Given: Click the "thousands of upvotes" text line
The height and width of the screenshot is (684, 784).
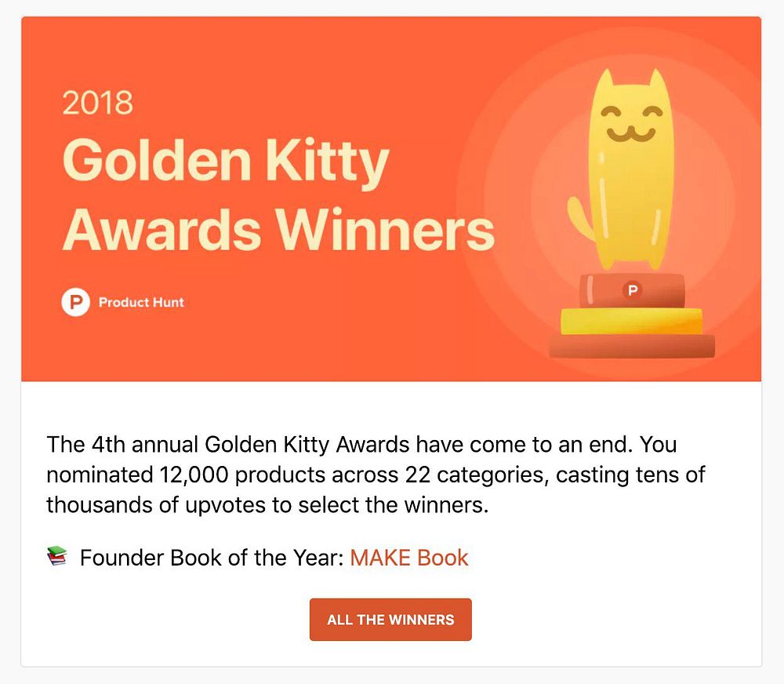Looking at the screenshot, I should coord(157,504).
